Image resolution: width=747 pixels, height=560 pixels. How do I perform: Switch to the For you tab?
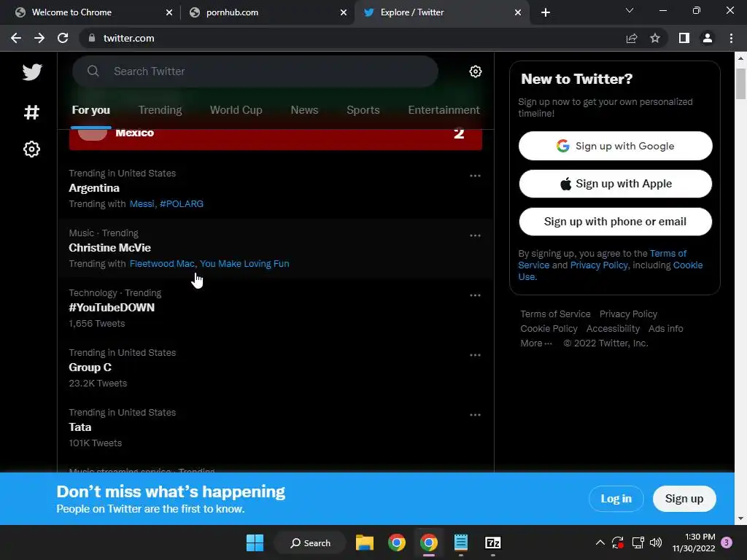click(91, 110)
